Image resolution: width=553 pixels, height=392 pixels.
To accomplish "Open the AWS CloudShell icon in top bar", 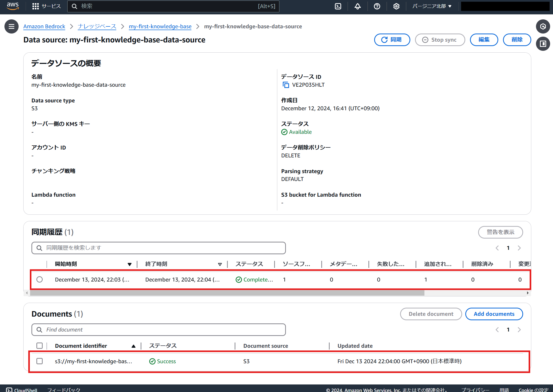I will click(338, 6).
